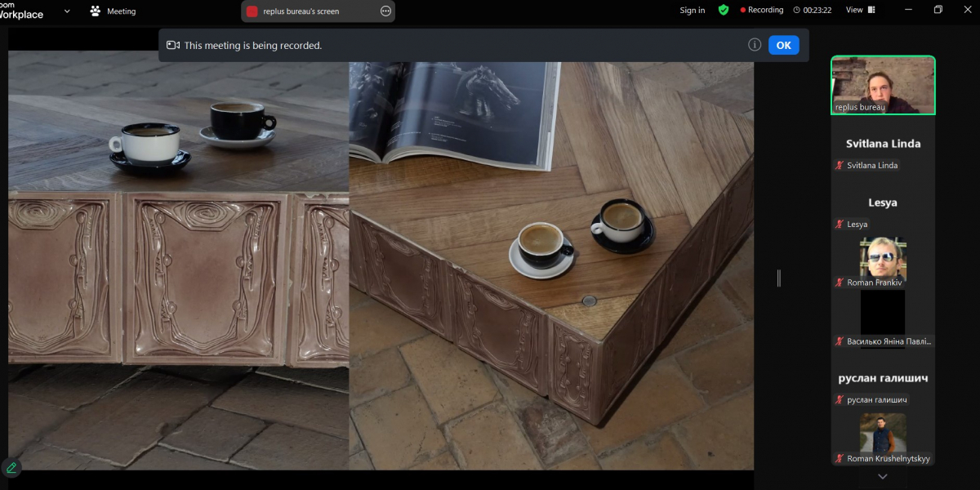Click Lesya's muted microphone icon
980x490 pixels.
click(839, 224)
